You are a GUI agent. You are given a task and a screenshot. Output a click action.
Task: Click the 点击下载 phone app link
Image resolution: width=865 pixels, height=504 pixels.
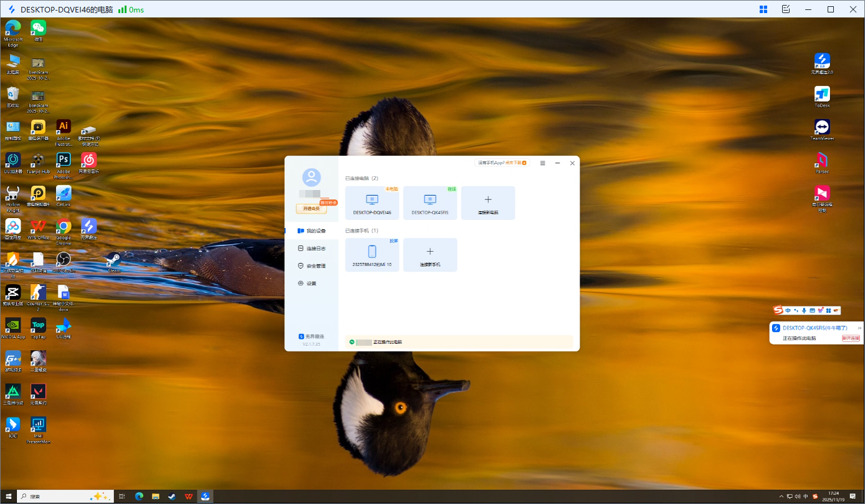click(516, 163)
